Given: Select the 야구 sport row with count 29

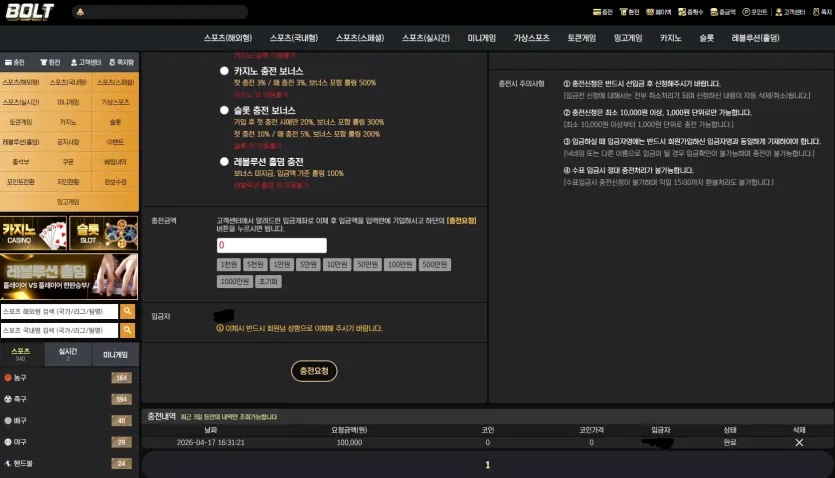Looking at the screenshot, I should click(69, 442).
